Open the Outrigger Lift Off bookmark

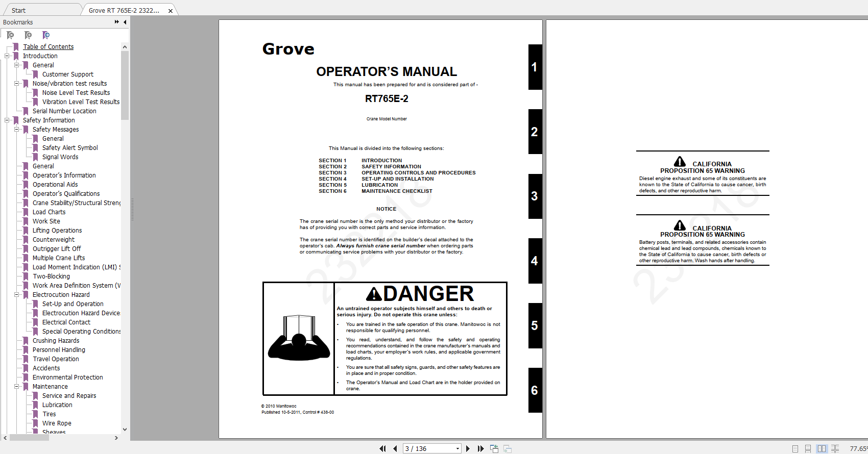(57, 249)
